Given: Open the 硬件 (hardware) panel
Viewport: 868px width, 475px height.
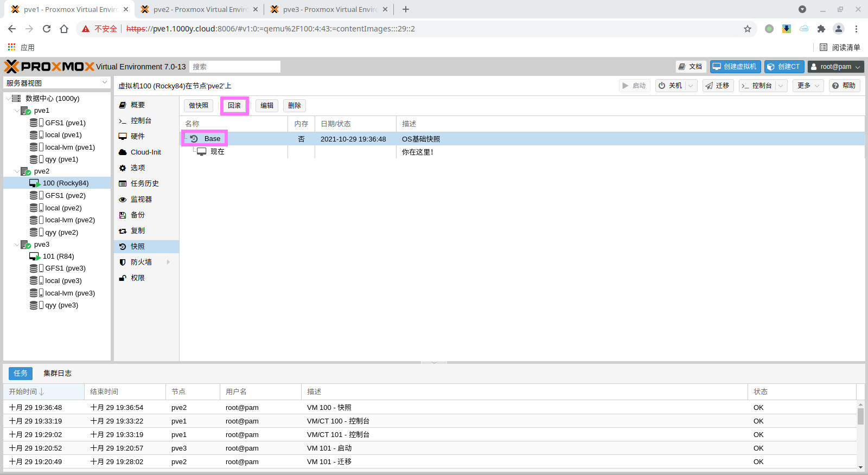Looking at the screenshot, I should point(138,137).
